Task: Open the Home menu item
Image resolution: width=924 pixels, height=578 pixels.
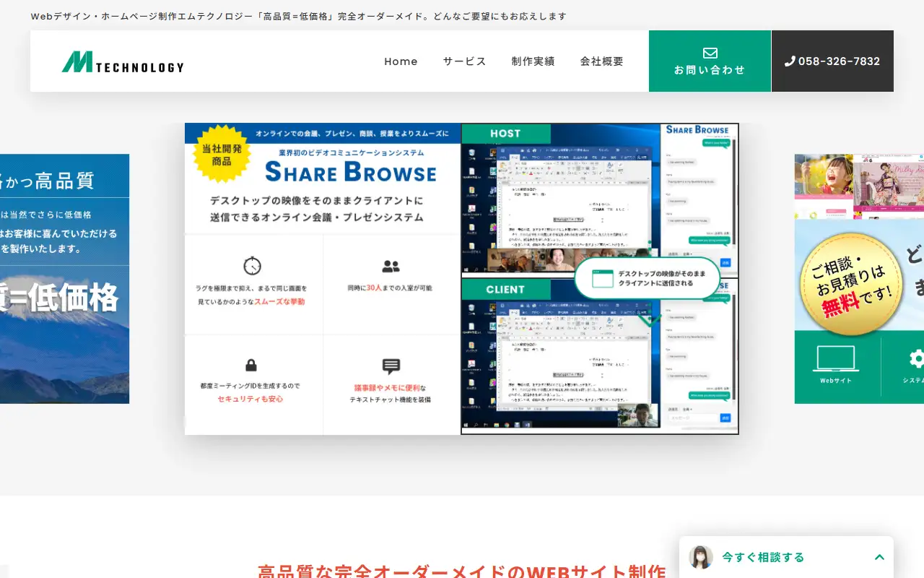Action: [x=401, y=61]
